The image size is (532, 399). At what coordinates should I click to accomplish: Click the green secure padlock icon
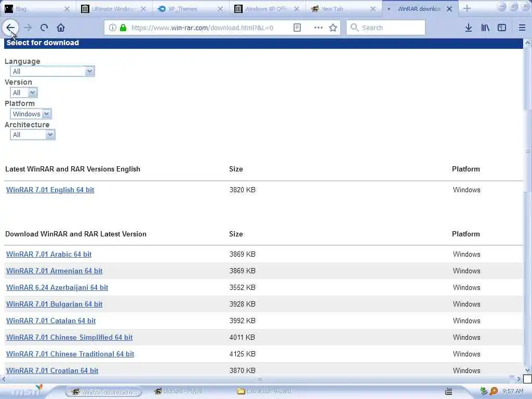123,28
